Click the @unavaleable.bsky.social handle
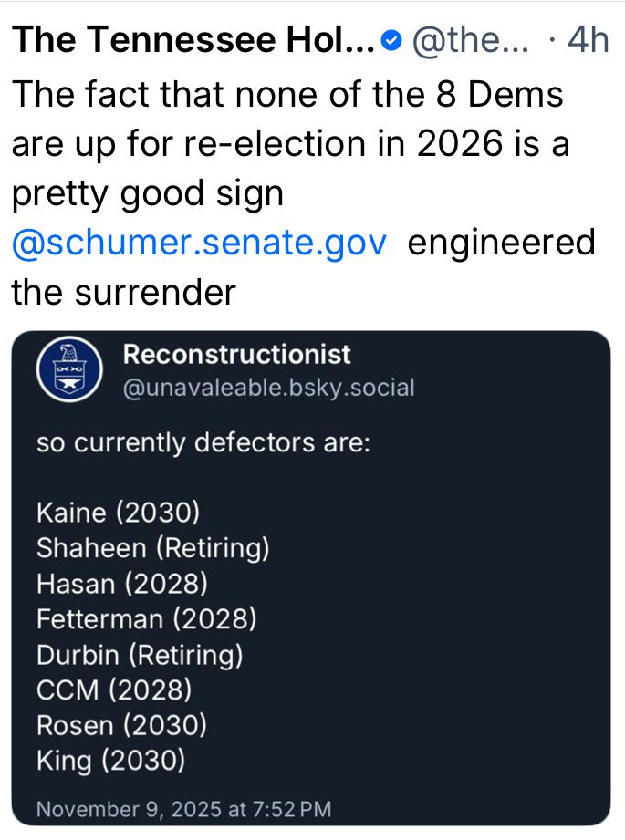 pos(268,388)
